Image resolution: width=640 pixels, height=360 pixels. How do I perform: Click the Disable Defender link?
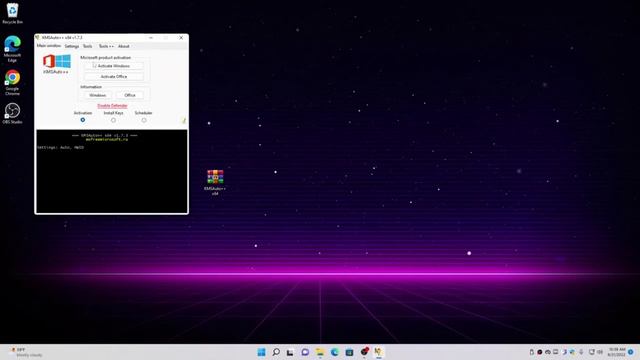point(112,106)
